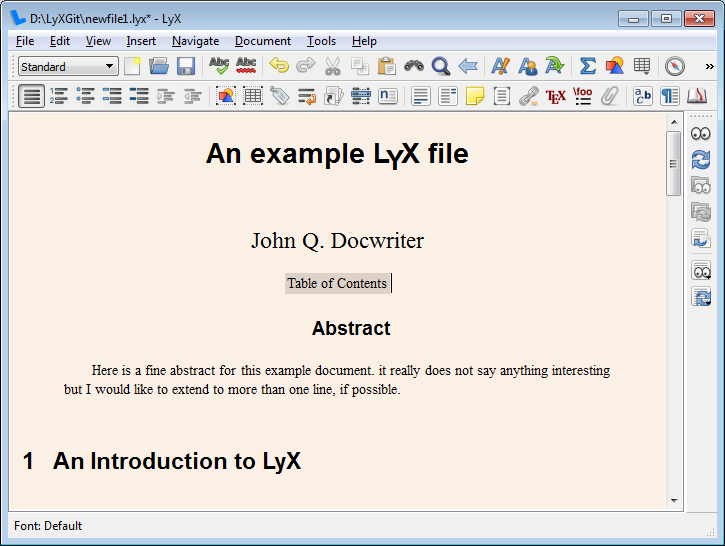The width and height of the screenshot is (725, 546).
Task: Paste from clipboard
Action: [387, 66]
